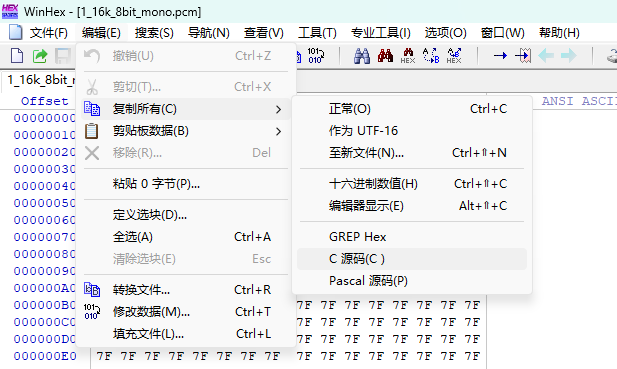This screenshot has height=369, width=617.
Task: Open the 窗口(W) menu
Action: click(502, 33)
